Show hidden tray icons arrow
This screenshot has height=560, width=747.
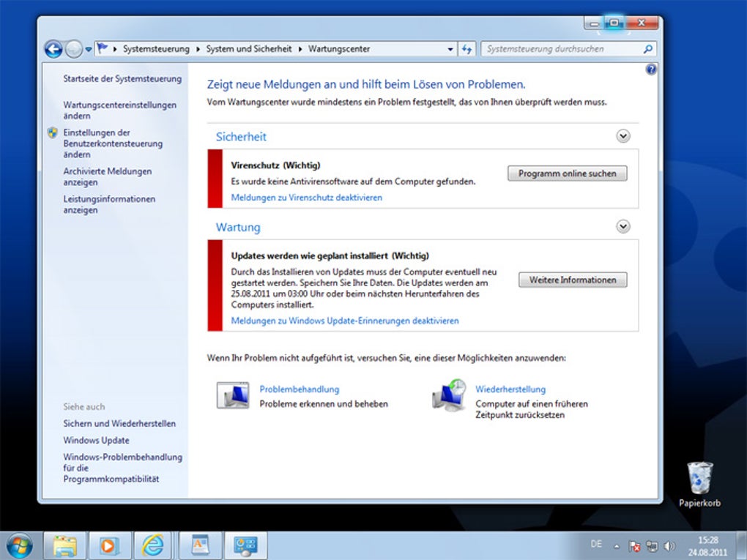[x=617, y=547]
